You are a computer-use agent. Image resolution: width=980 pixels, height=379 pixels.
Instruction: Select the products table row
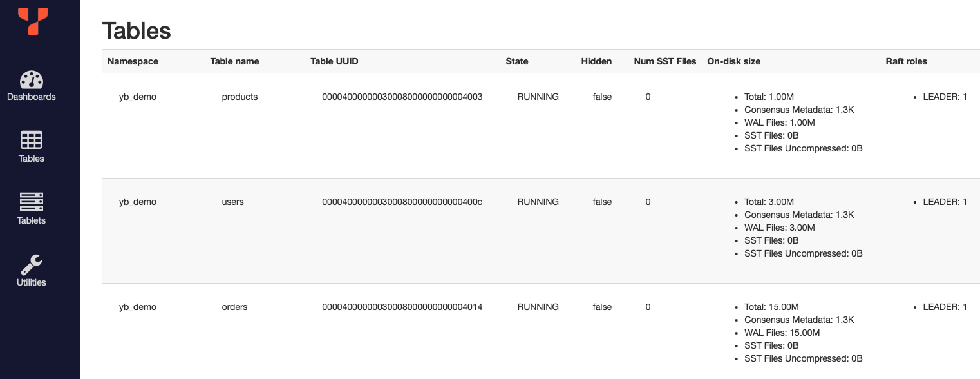coord(451,122)
